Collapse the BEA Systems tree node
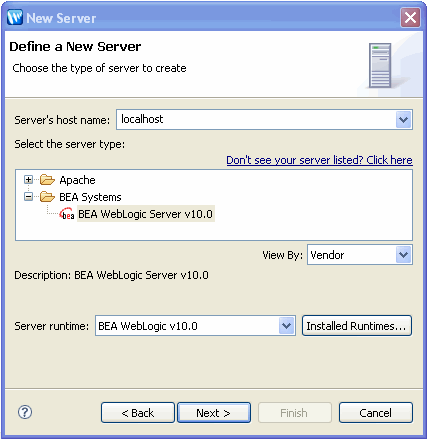 (29, 197)
